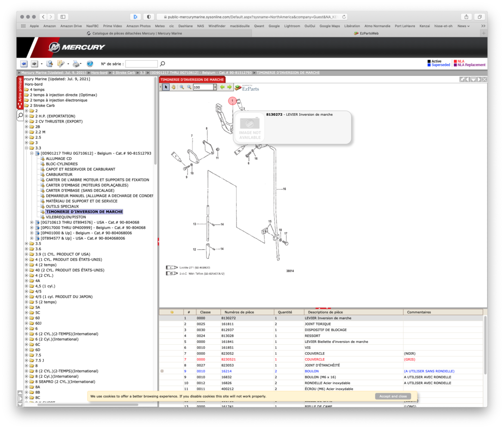Click the printer icon in toolbar
This screenshot has height=429, width=504.
coord(76,64)
